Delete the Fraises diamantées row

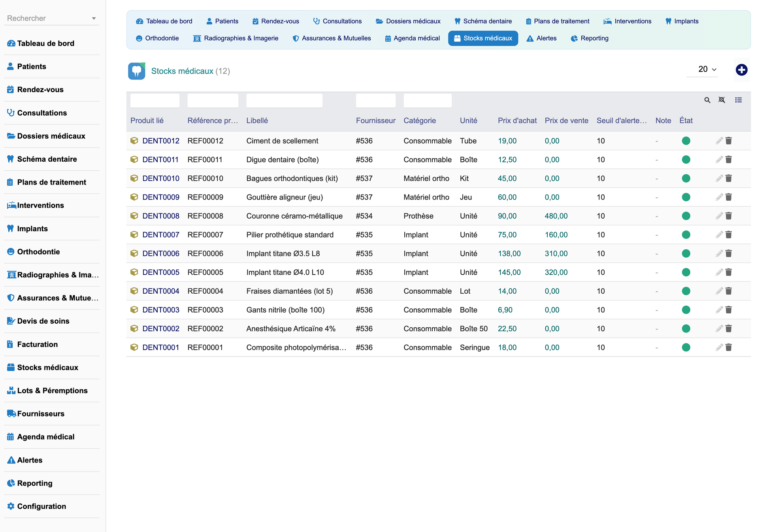729,291
